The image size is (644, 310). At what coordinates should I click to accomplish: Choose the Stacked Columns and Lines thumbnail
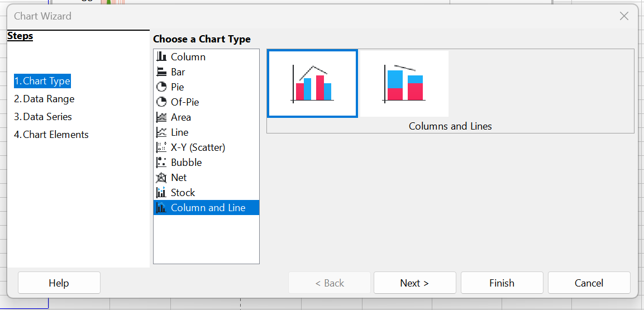point(404,83)
